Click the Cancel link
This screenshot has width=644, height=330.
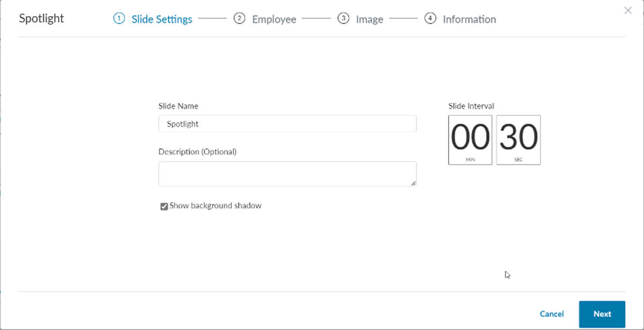[x=552, y=314]
